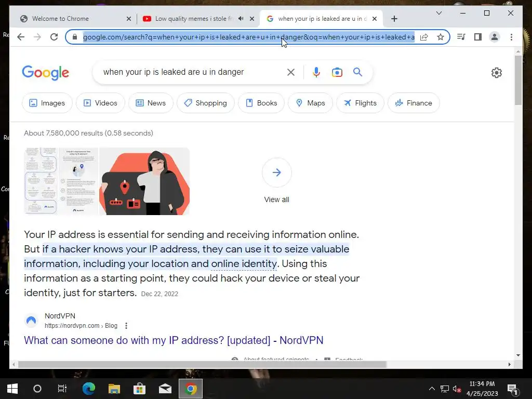This screenshot has height=399, width=532.
Task: Click the forward navigation arrow
Action: click(x=37, y=37)
